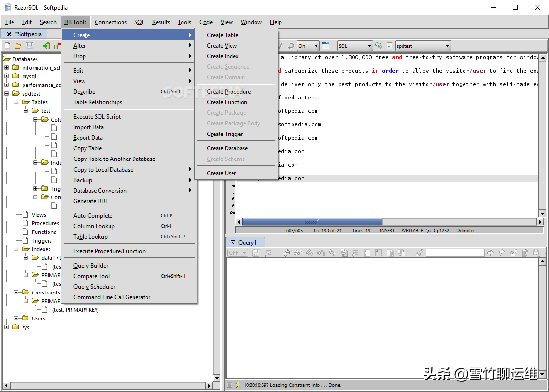The image size is (549, 392).
Task: Click Command Line Call Generator item
Action: (x=128, y=297)
